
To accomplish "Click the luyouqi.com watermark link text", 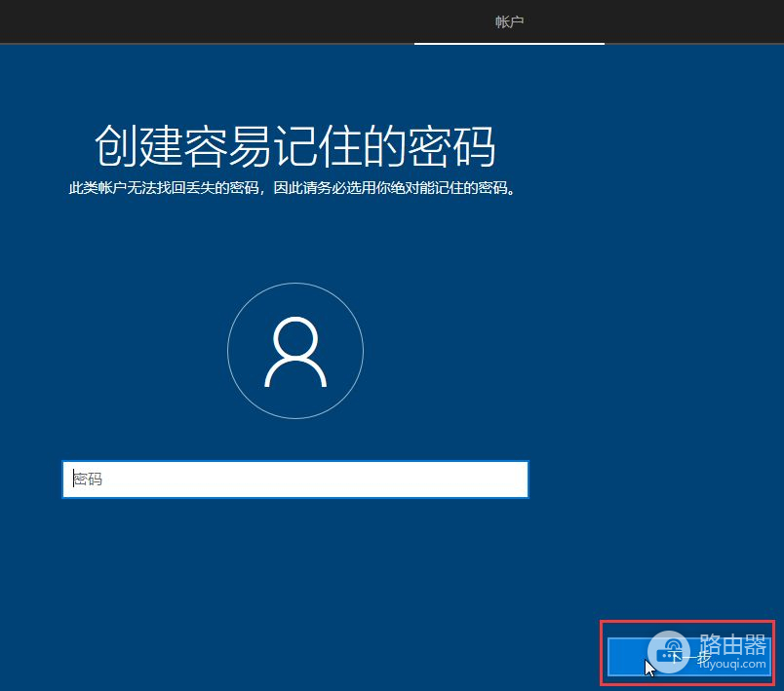I will (733, 665).
